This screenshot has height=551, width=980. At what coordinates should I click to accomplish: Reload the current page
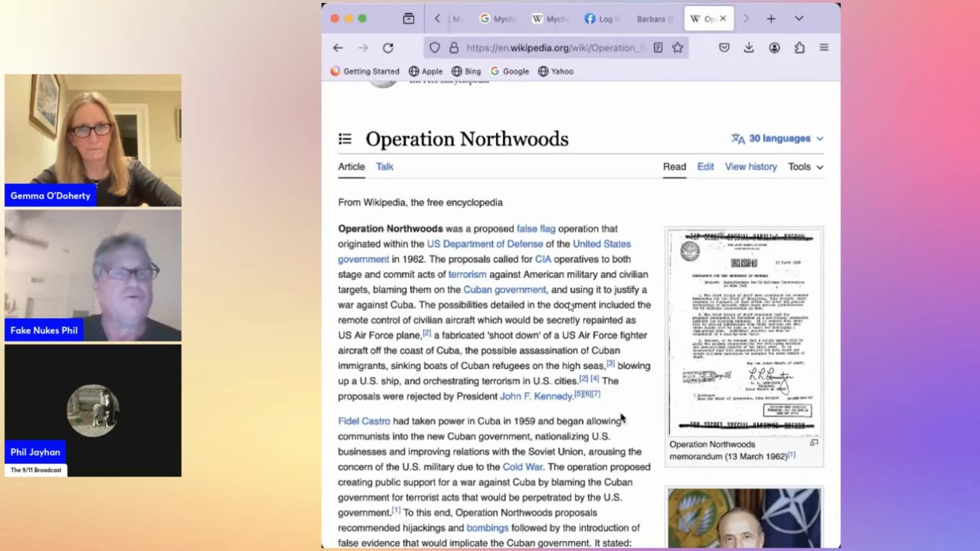pos(388,47)
